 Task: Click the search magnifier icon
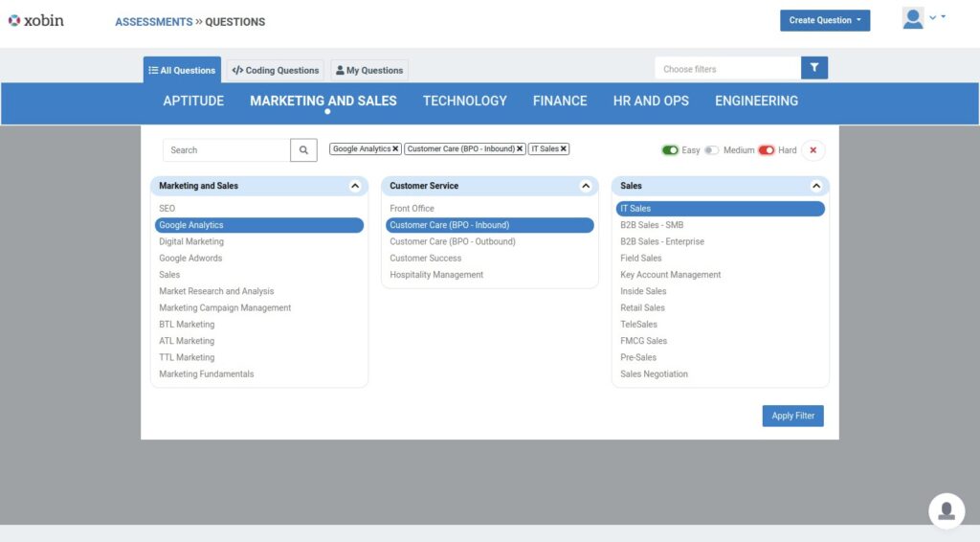coord(303,150)
